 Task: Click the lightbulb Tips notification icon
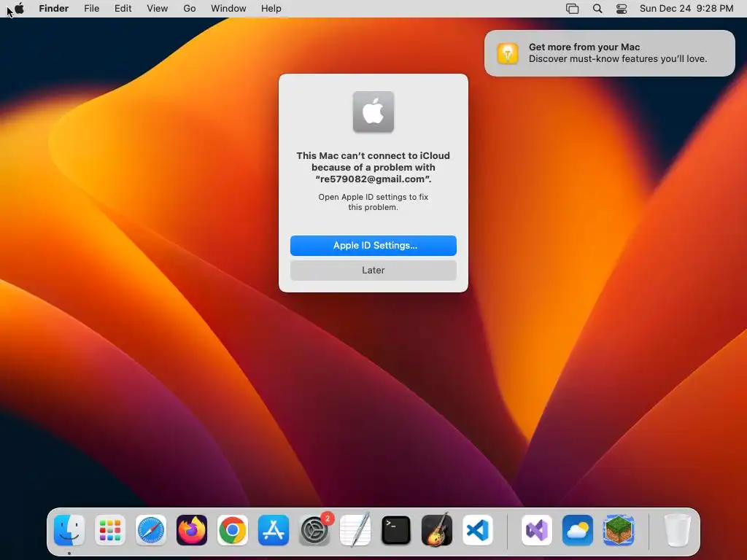pos(508,52)
